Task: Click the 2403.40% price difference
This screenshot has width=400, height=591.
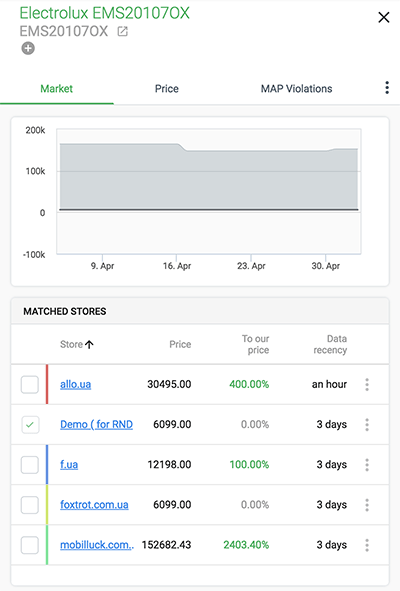Action: 246,545
